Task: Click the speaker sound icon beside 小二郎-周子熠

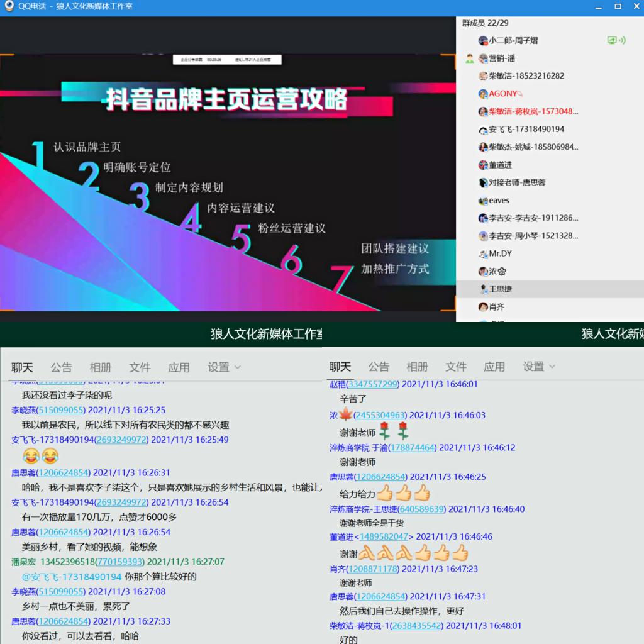Action: tap(622, 40)
